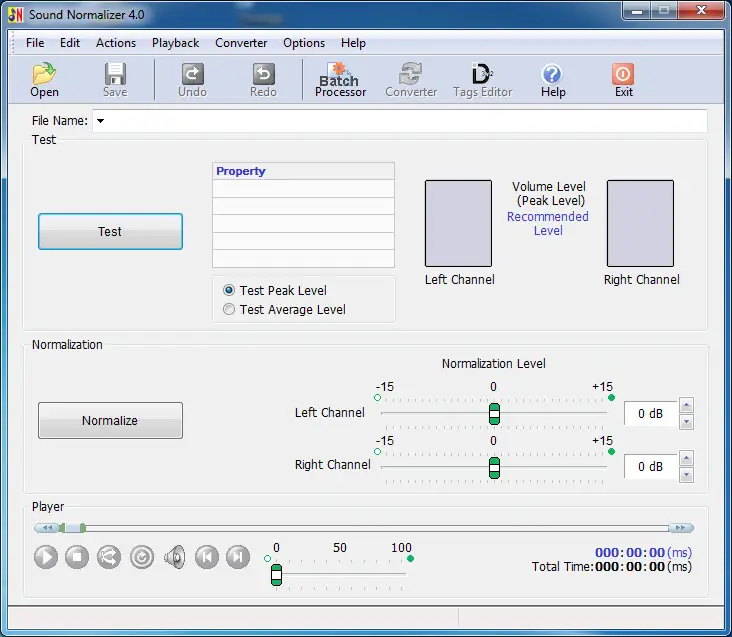Click the speaker volume icon
732x637 pixels.
coord(175,557)
